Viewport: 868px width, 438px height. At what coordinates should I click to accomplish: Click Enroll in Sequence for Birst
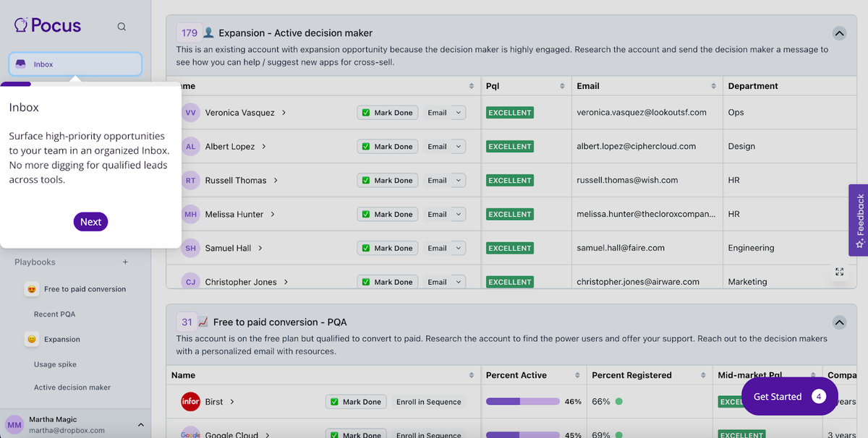click(428, 402)
